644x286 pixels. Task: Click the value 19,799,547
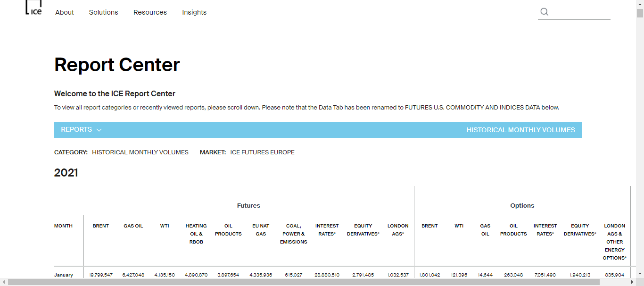tap(101, 275)
